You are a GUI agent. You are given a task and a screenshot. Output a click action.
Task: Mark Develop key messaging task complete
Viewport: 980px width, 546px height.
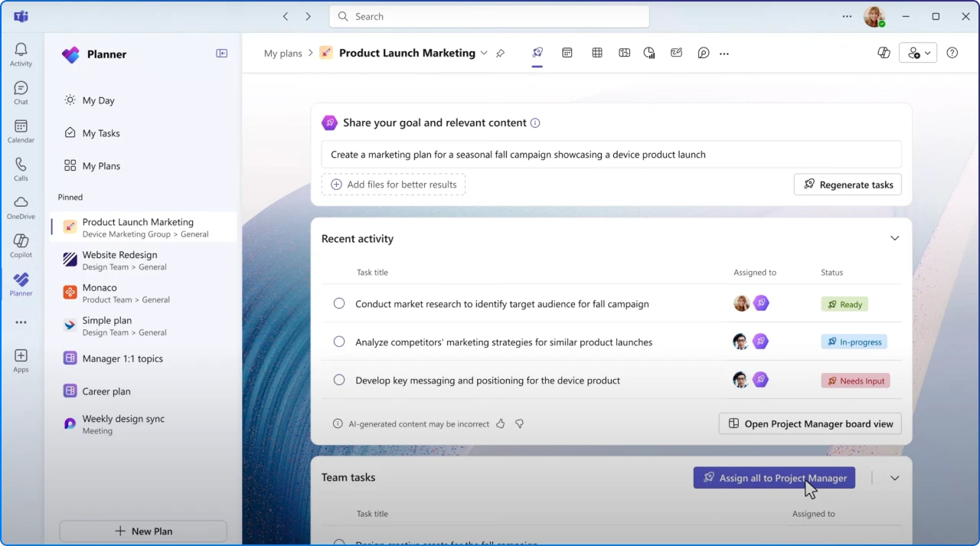tap(339, 380)
